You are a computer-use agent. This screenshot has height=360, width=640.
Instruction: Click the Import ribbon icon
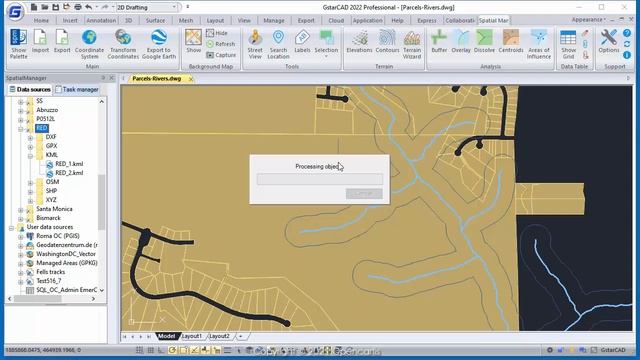click(40, 41)
